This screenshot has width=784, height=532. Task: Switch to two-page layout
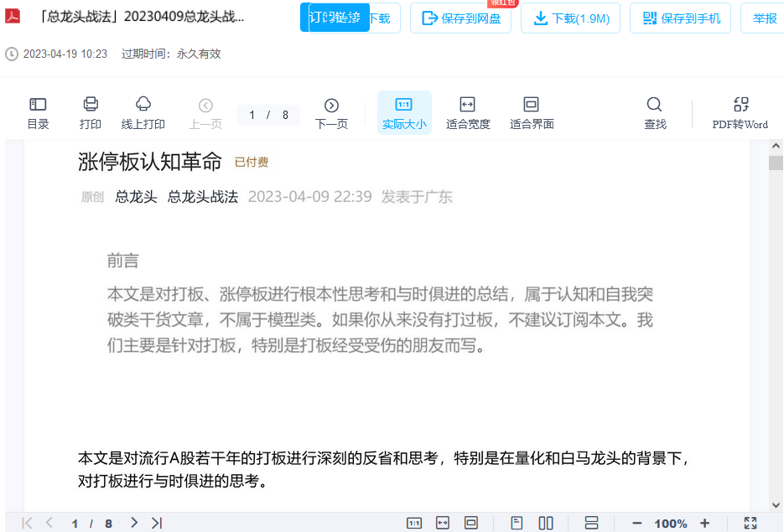pos(546,523)
